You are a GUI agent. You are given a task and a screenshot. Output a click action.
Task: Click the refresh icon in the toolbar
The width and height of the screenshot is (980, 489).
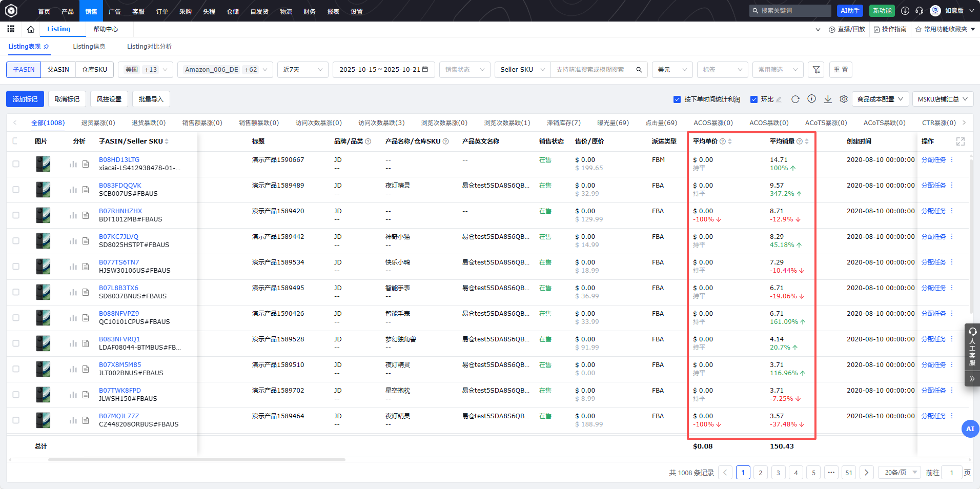pos(795,99)
